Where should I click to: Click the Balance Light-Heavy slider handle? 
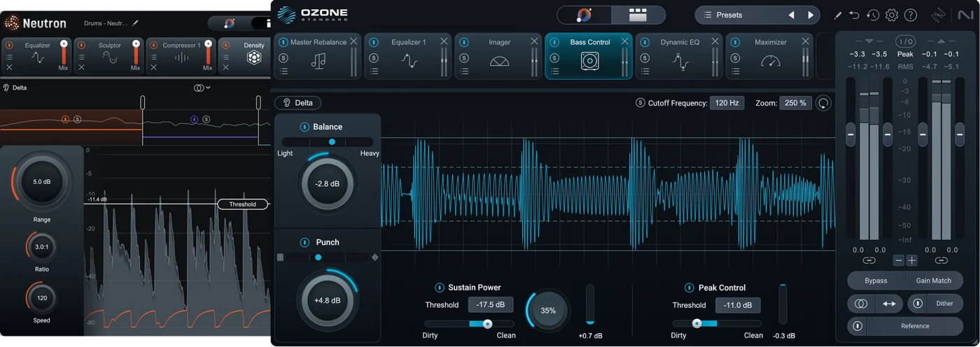tap(332, 141)
